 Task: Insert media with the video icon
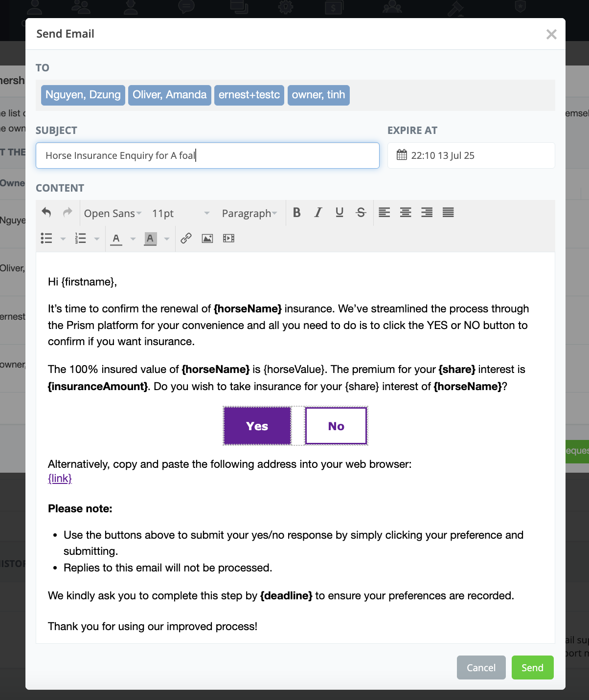(x=228, y=239)
